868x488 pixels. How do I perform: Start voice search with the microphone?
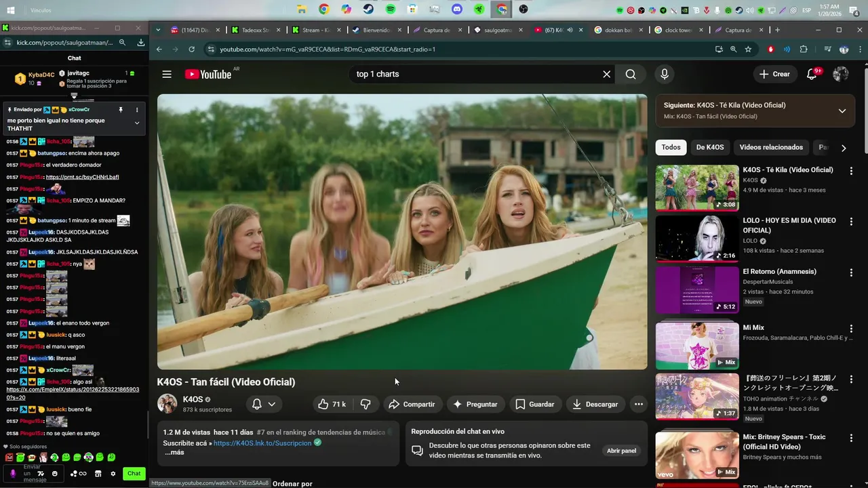click(x=665, y=74)
